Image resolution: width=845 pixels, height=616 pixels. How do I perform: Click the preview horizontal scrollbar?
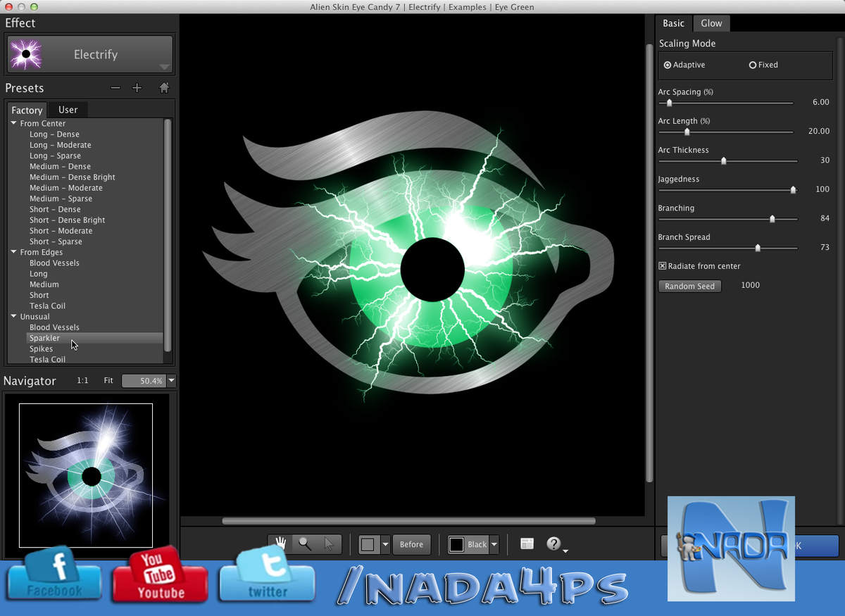tap(408, 522)
